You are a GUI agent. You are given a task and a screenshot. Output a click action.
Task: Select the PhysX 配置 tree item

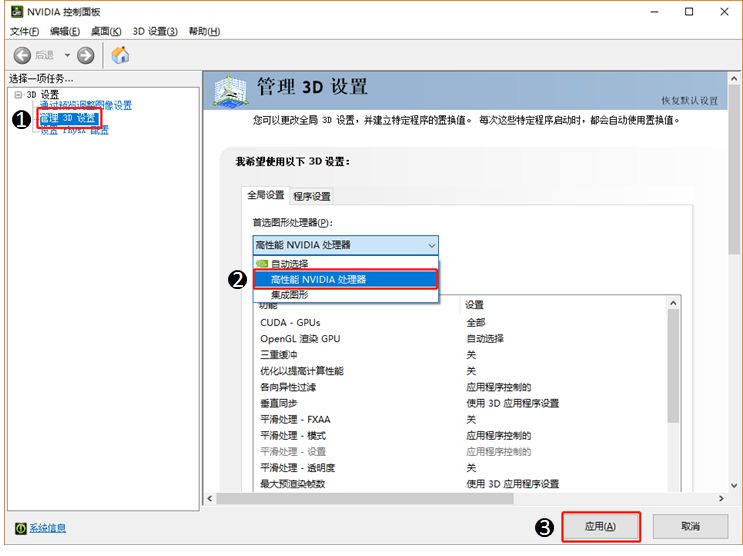74,130
